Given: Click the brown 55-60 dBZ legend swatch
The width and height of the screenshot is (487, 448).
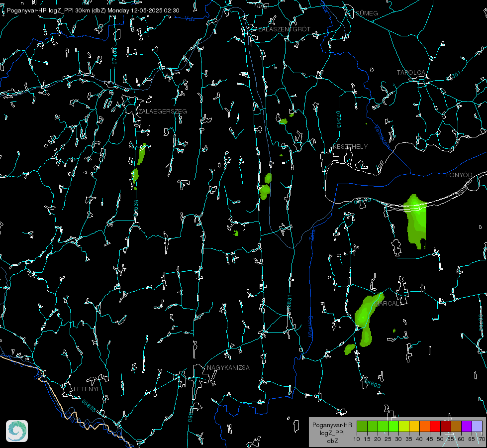Looking at the screenshot, I should pyautogui.click(x=456, y=426).
